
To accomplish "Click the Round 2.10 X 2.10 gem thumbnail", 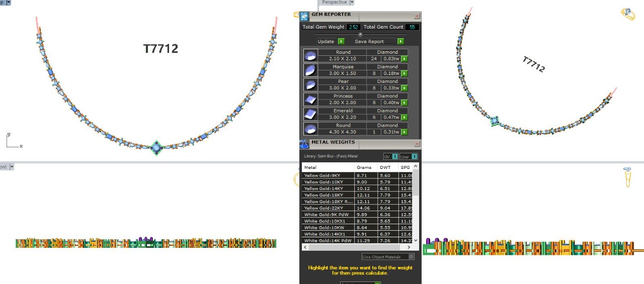I will pyautogui.click(x=310, y=55).
